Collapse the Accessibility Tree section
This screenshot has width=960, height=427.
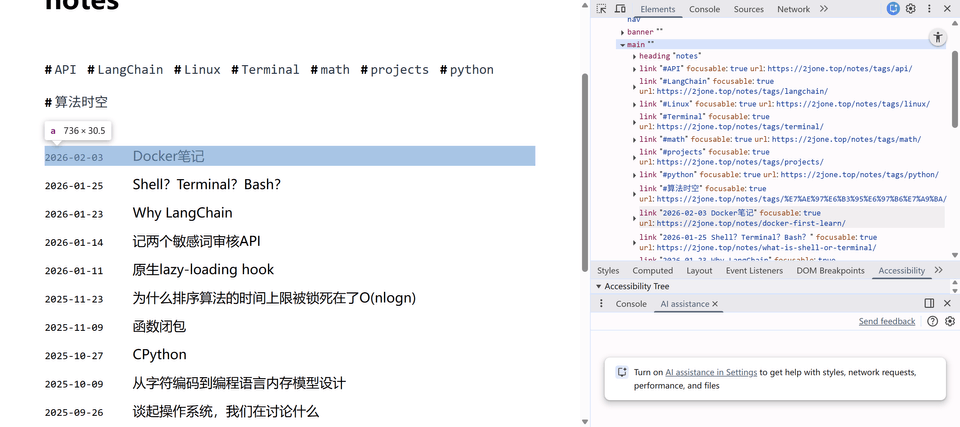pos(598,287)
